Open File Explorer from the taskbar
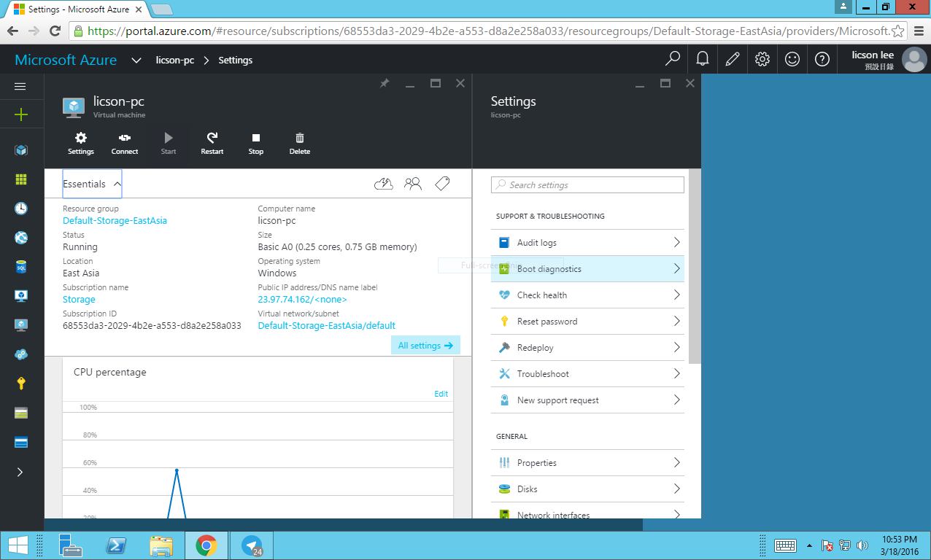This screenshot has width=931, height=560. pyautogui.click(x=161, y=545)
